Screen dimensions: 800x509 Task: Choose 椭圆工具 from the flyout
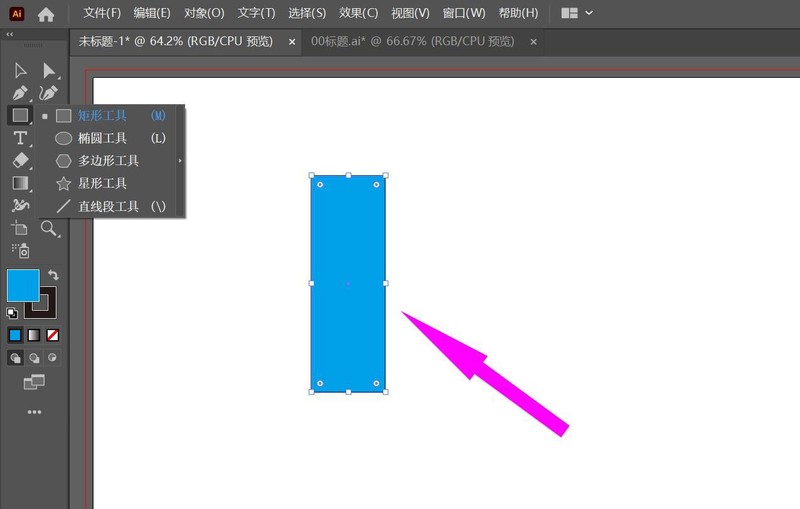tap(102, 138)
